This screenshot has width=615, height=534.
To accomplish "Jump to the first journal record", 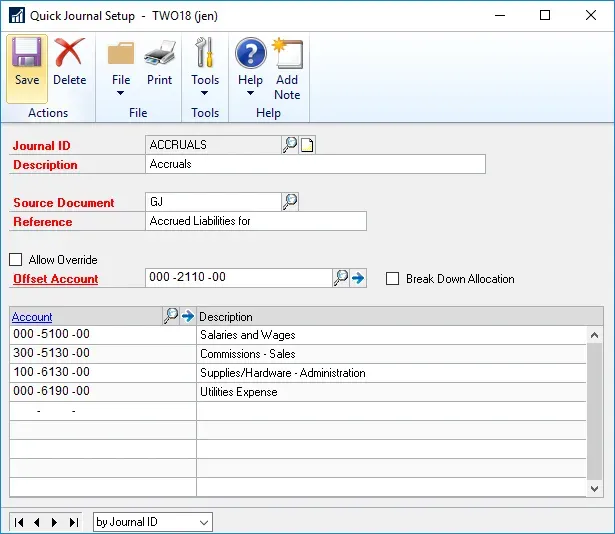I will 19,522.
